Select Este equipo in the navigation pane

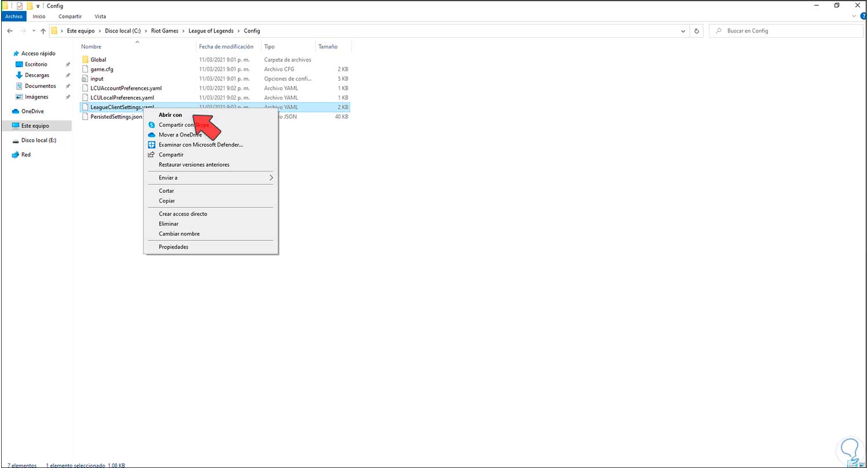[35, 126]
